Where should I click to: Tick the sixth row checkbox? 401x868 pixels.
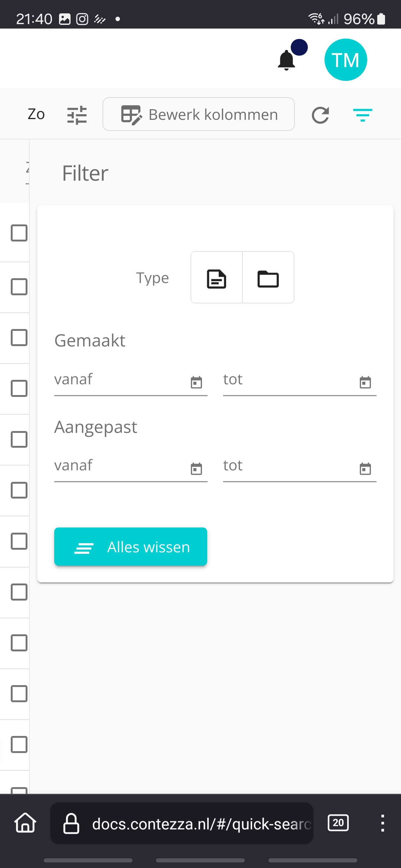(x=19, y=490)
